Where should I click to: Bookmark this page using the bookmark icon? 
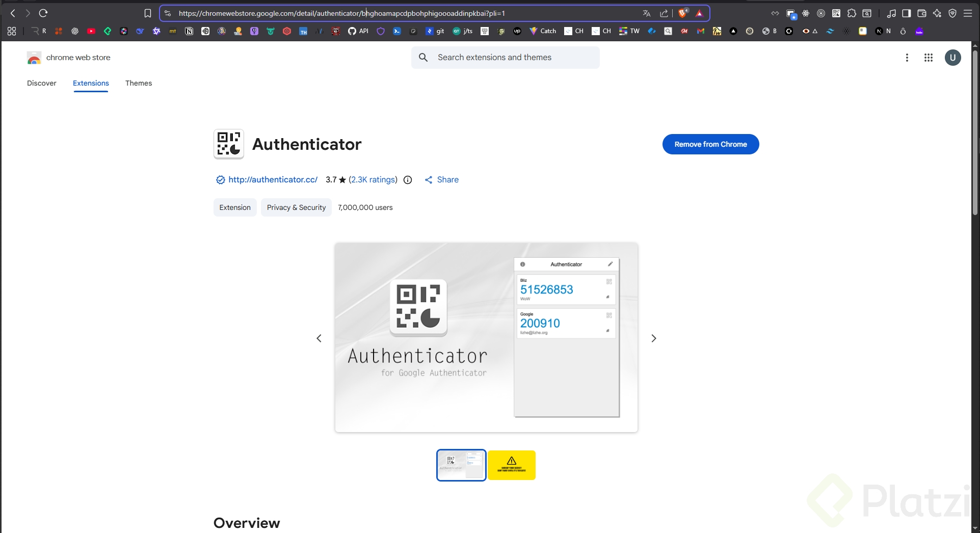148,13
